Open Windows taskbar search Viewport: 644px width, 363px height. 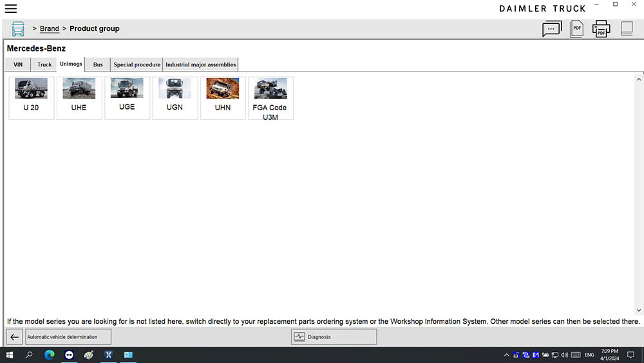pyautogui.click(x=29, y=355)
